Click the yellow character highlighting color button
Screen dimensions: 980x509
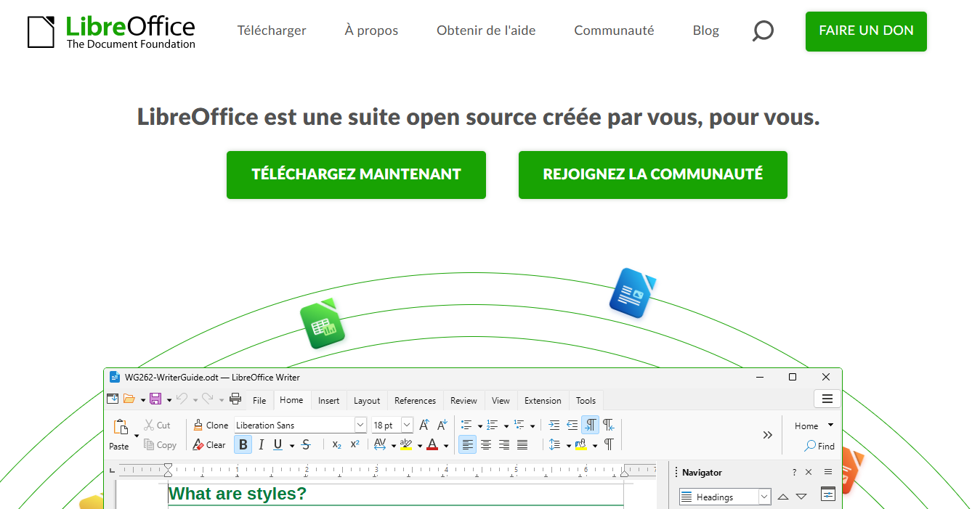point(405,444)
